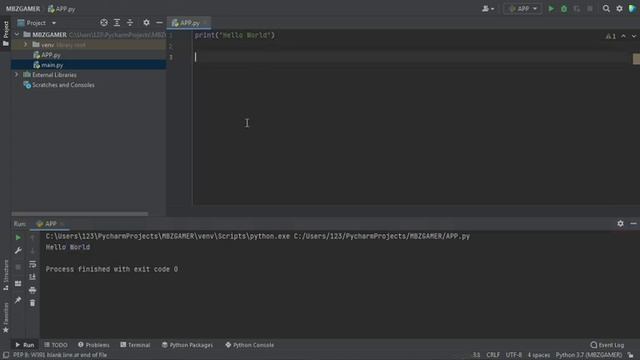Hide the Run panel with the minus icon

point(633,224)
